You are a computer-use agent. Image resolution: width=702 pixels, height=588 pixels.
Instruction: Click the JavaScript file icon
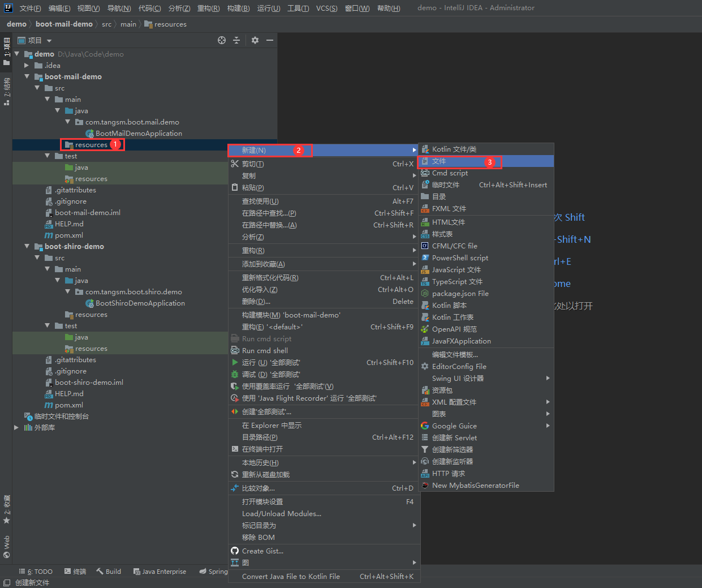pyautogui.click(x=425, y=270)
